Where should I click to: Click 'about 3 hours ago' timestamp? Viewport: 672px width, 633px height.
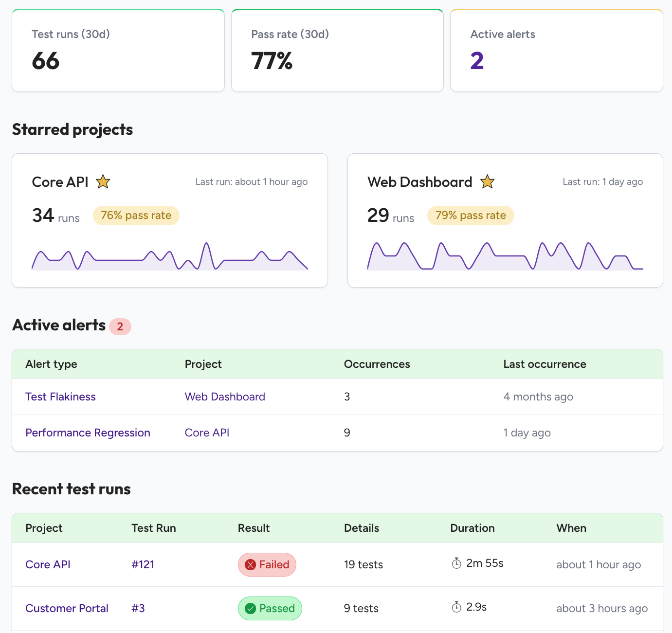(x=602, y=608)
